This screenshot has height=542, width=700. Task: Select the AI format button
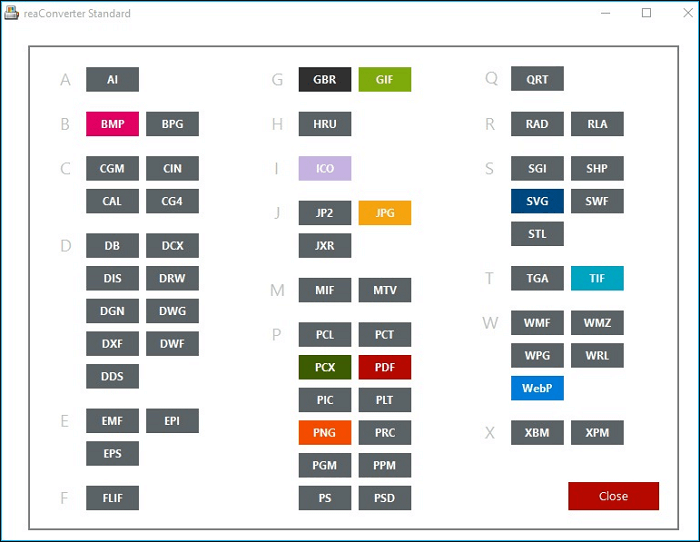[112, 79]
